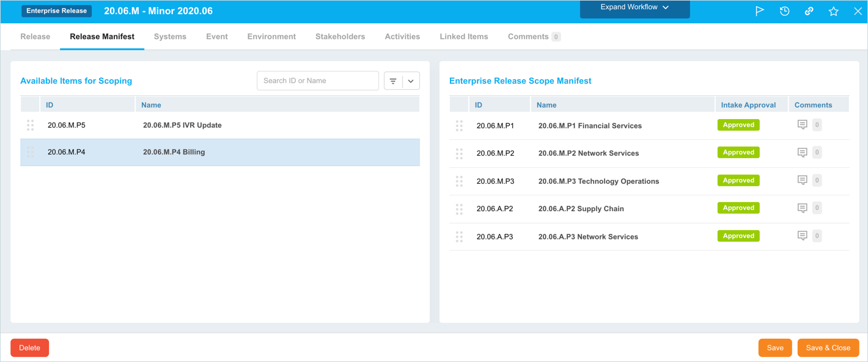The image size is (868, 362).
Task: Click the filter icon beside search
Action: tap(393, 81)
